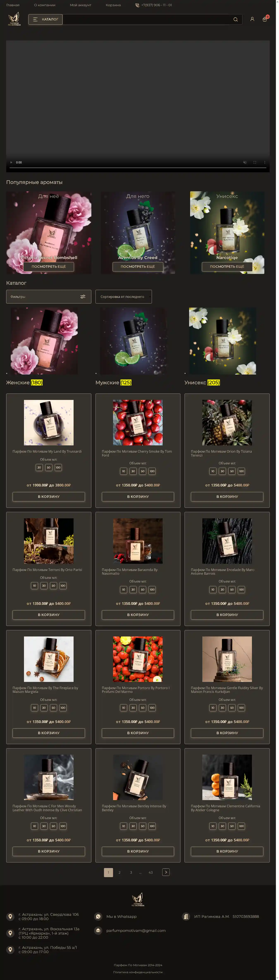Seek along the video progress bar
279x980 pixels.
138,167
